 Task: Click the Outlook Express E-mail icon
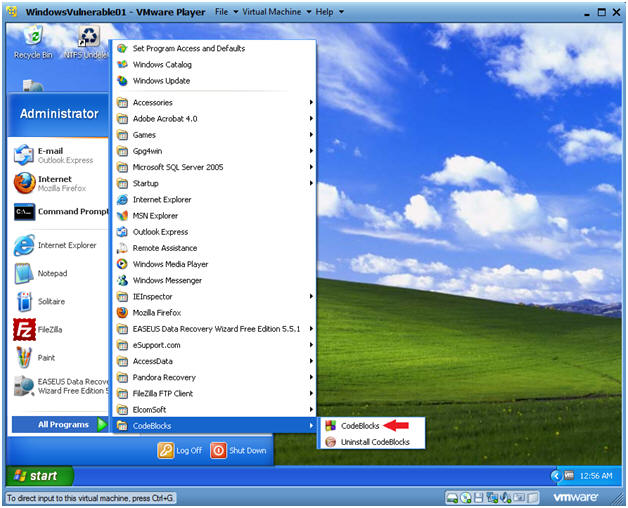24,155
